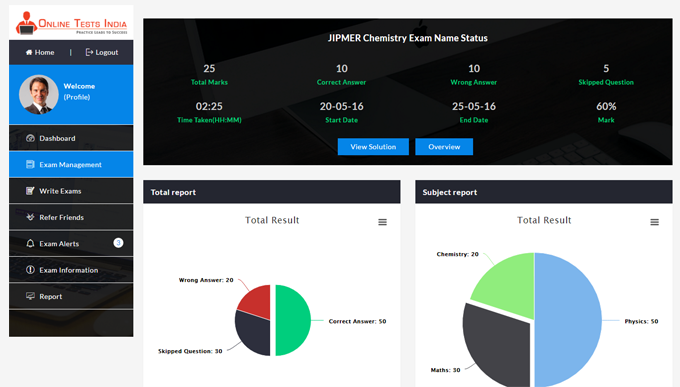Screen dimensions: 680x387
Task: Open the Profile link under Welcome
Action: click(x=77, y=97)
